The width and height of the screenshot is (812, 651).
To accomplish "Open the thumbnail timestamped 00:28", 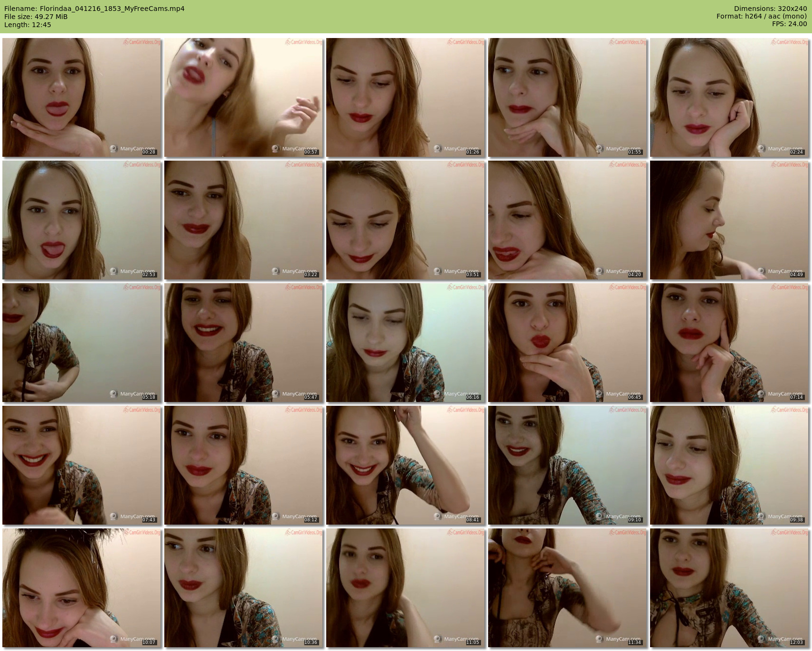I will click(x=82, y=97).
